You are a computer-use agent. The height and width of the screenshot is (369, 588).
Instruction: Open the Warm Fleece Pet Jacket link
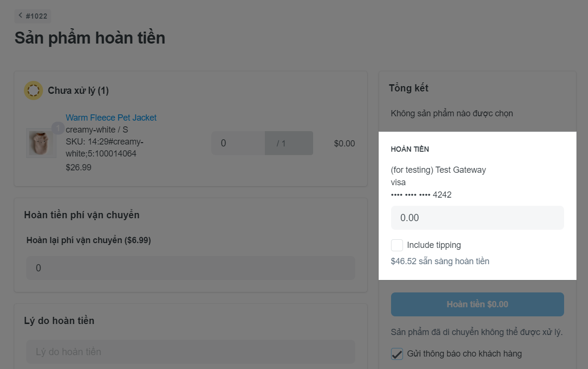pos(111,118)
